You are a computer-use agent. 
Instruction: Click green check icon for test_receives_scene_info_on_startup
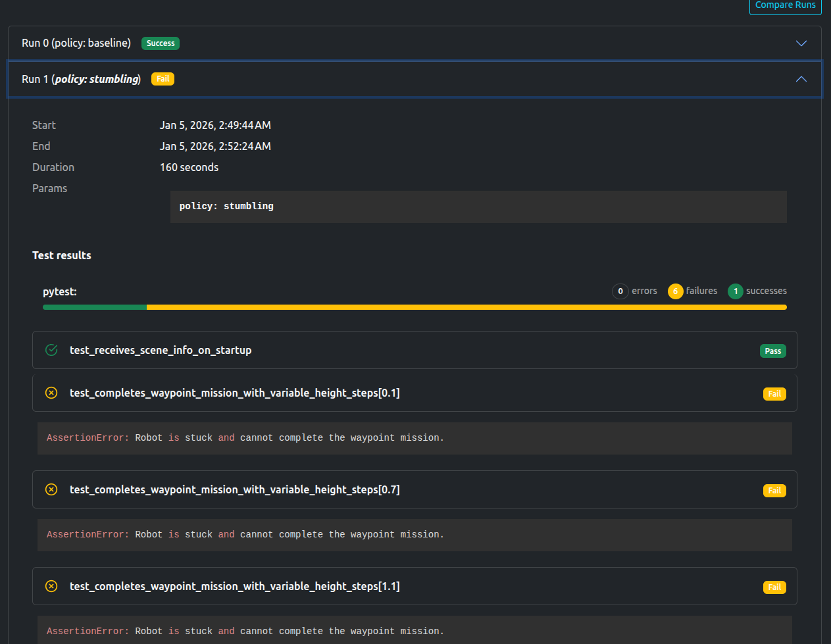coord(51,350)
